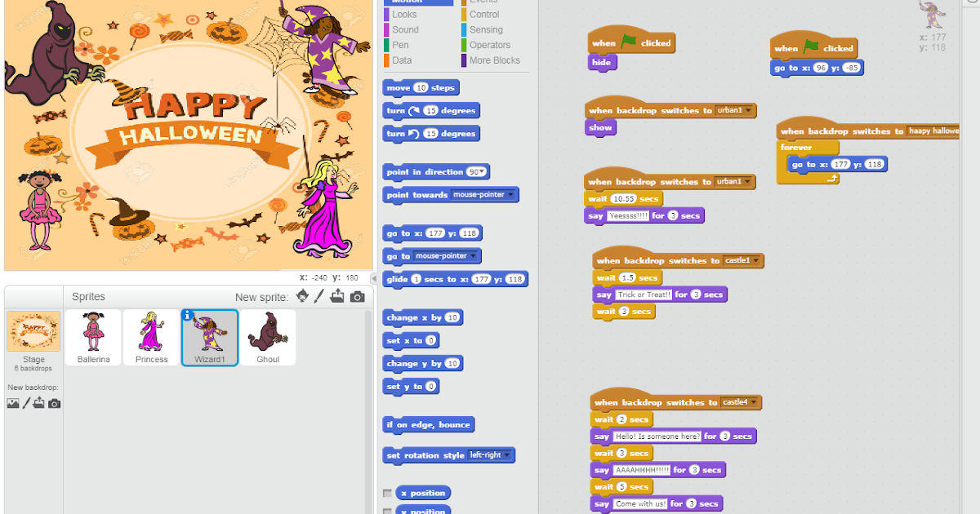Click the if on edge, bounce block

[x=428, y=424]
